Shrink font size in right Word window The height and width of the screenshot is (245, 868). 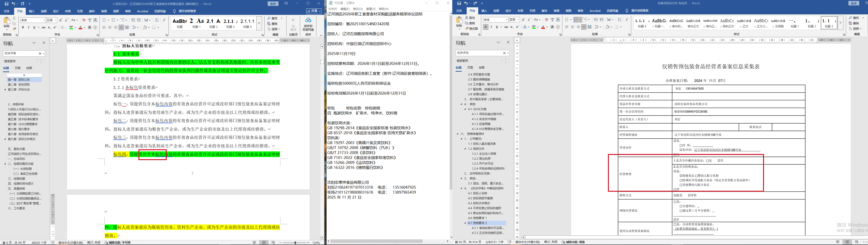tap(529, 20)
